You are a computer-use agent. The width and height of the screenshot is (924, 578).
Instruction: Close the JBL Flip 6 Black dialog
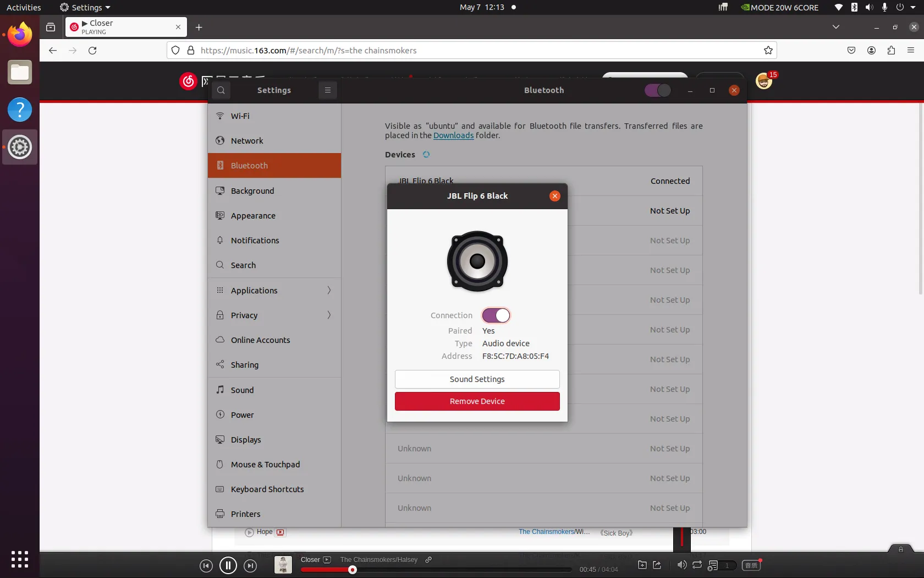point(554,196)
